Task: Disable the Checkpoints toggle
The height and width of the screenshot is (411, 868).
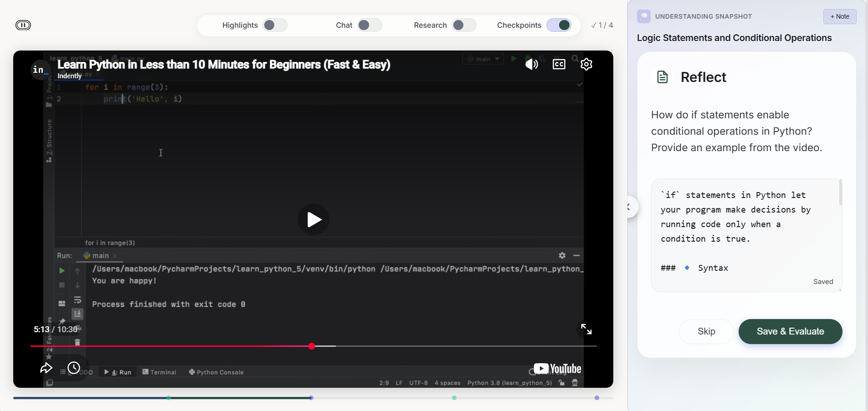Action: pyautogui.click(x=559, y=25)
